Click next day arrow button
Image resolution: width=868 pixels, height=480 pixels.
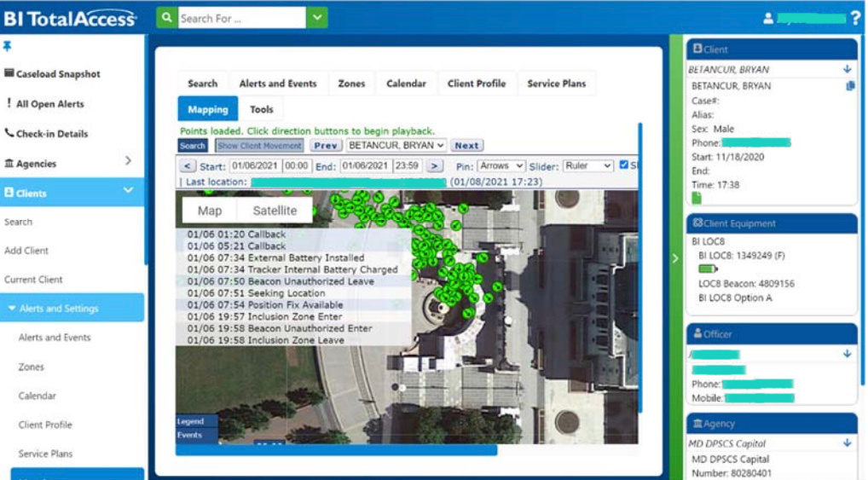pyautogui.click(x=435, y=165)
